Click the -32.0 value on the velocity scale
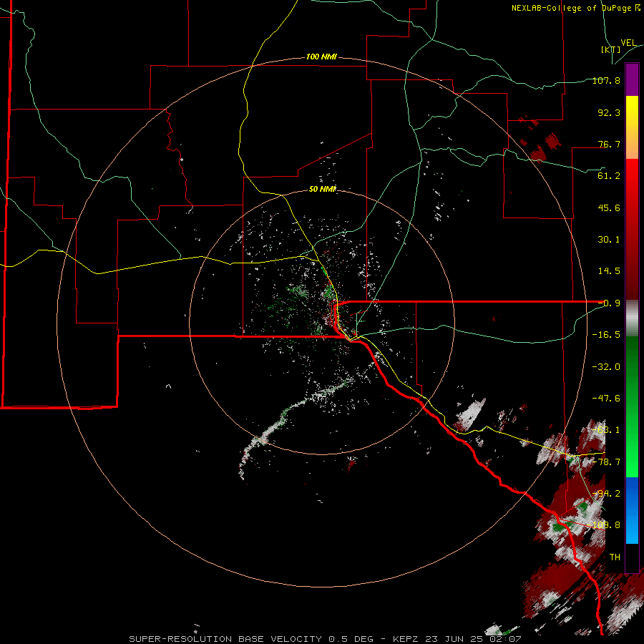 tap(606, 367)
